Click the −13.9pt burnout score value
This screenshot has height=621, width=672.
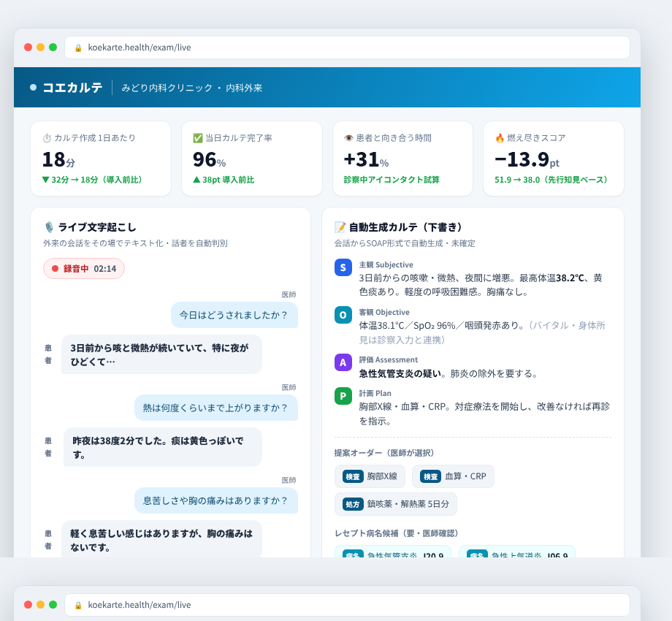pos(527,160)
